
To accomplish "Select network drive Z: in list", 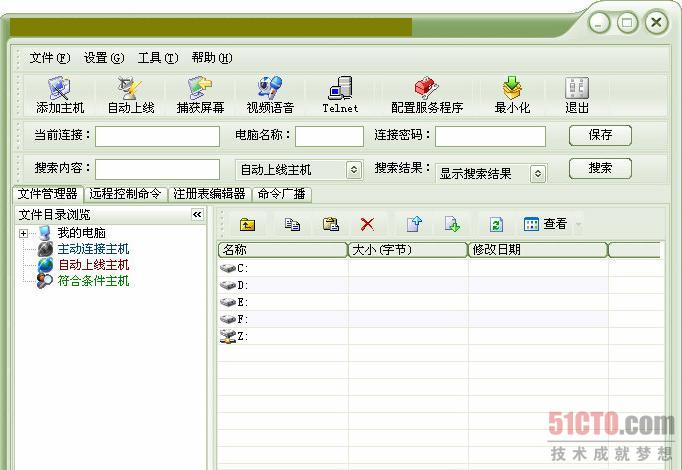I will (x=234, y=336).
